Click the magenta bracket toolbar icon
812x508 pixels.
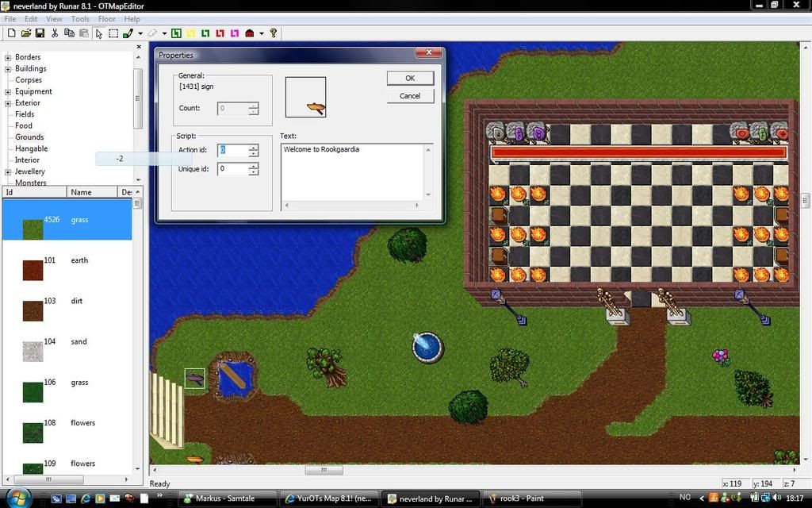[x=235, y=33]
